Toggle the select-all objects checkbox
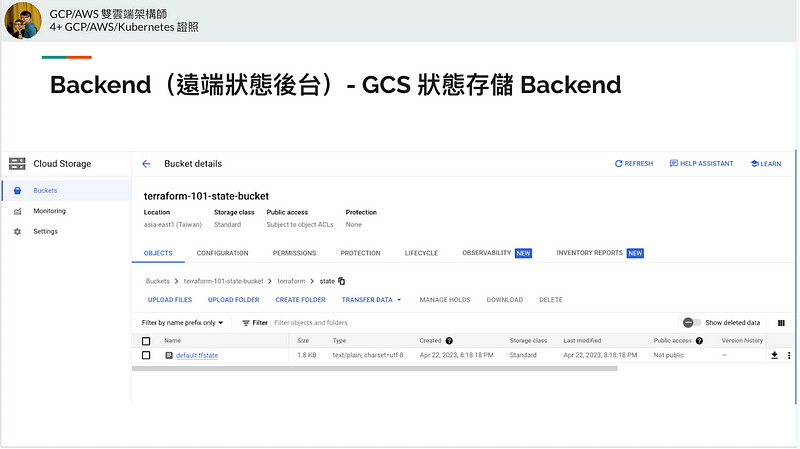Image resolution: width=800 pixels, height=449 pixels. point(146,341)
